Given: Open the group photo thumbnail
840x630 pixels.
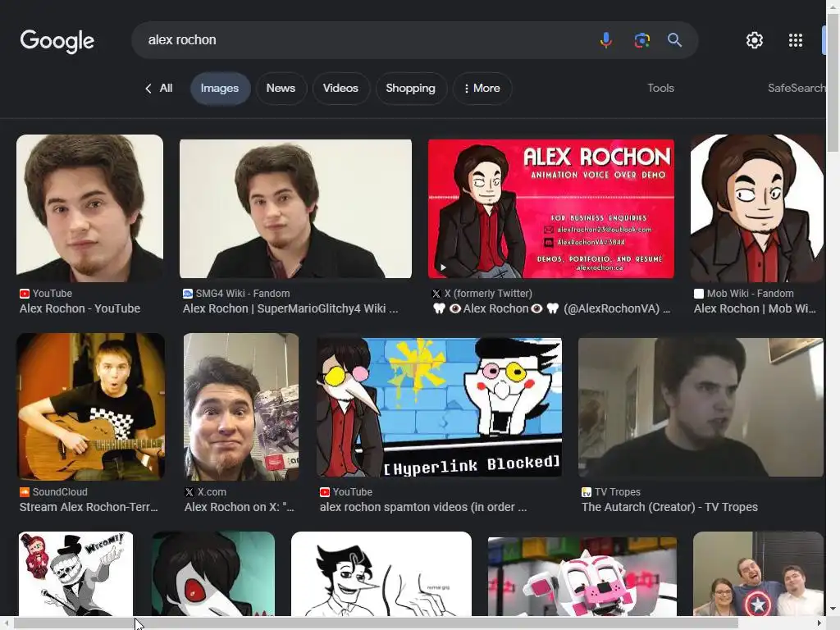Looking at the screenshot, I should tap(759, 573).
